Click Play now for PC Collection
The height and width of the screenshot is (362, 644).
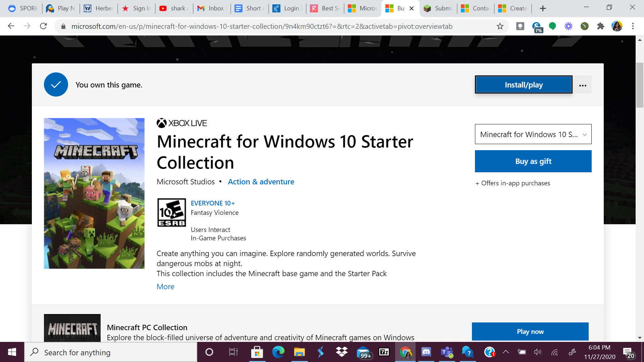[530, 331]
